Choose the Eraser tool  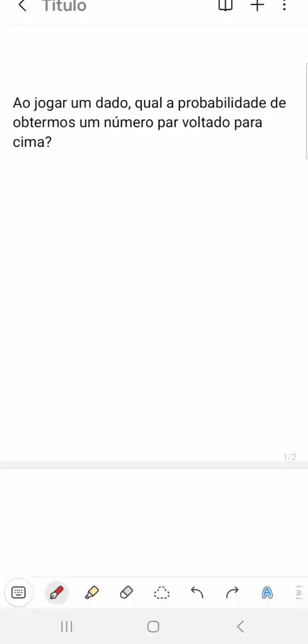pyautogui.click(x=126, y=593)
